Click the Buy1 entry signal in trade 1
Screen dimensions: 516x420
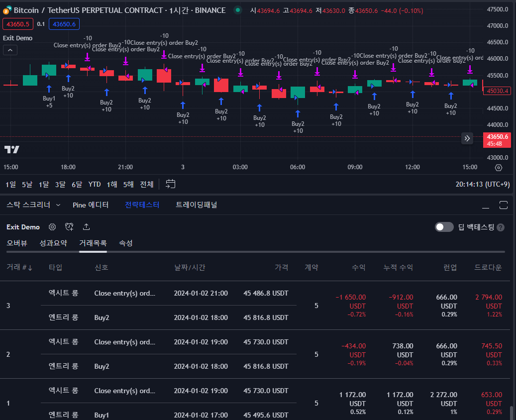(x=102, y=415)
